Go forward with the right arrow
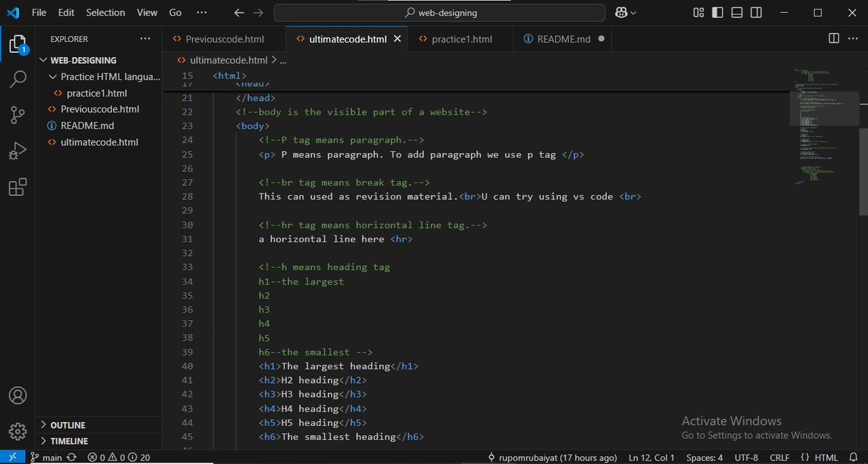This screenshot has width=868, height=464. (258, 12)
